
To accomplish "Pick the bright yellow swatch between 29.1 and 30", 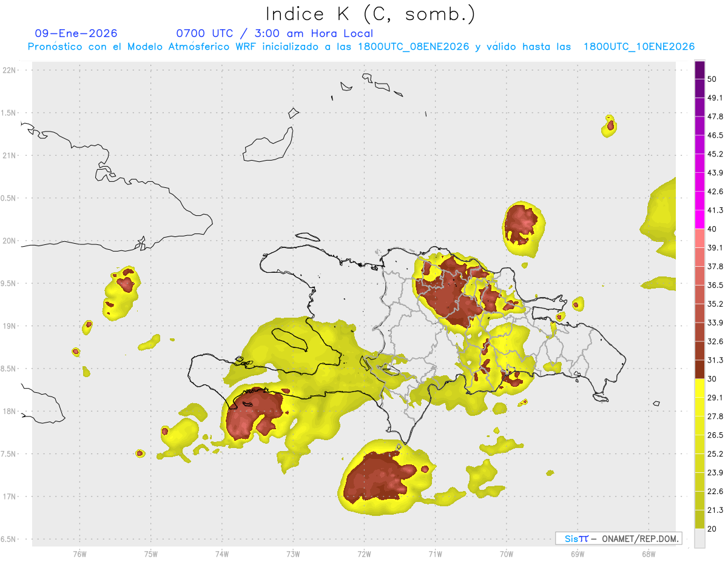I will click(x=699, y=388).
